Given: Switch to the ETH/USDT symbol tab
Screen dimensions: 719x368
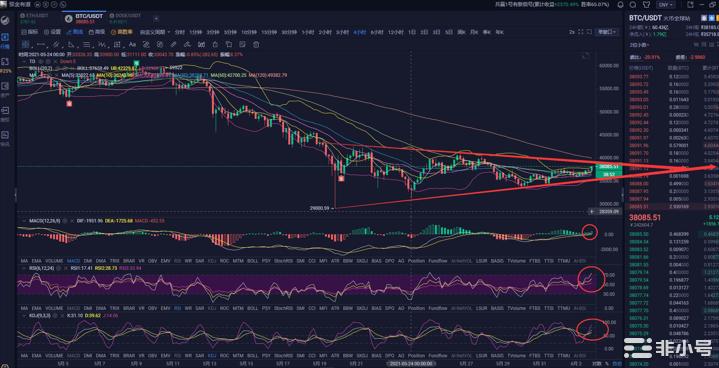Looking at the screenshot, I should coord(34,18).
